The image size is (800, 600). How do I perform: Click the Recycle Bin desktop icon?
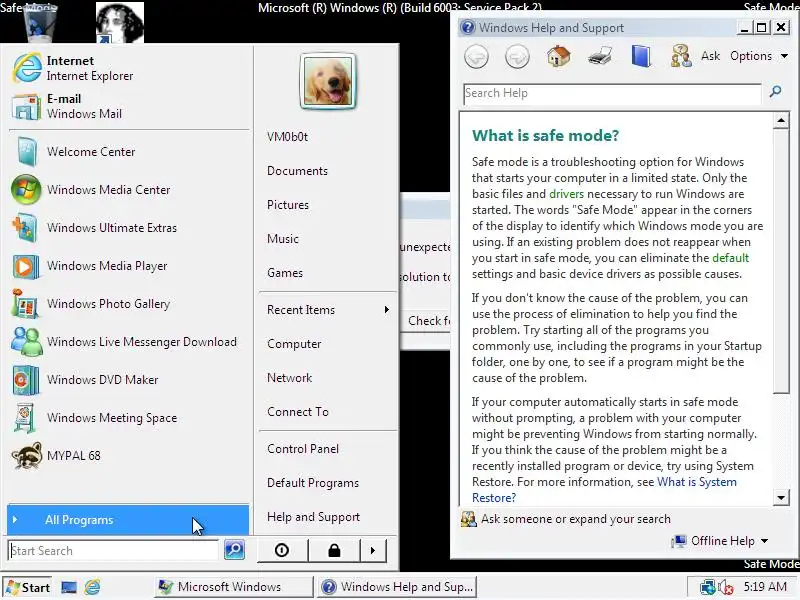coord(41,23)
